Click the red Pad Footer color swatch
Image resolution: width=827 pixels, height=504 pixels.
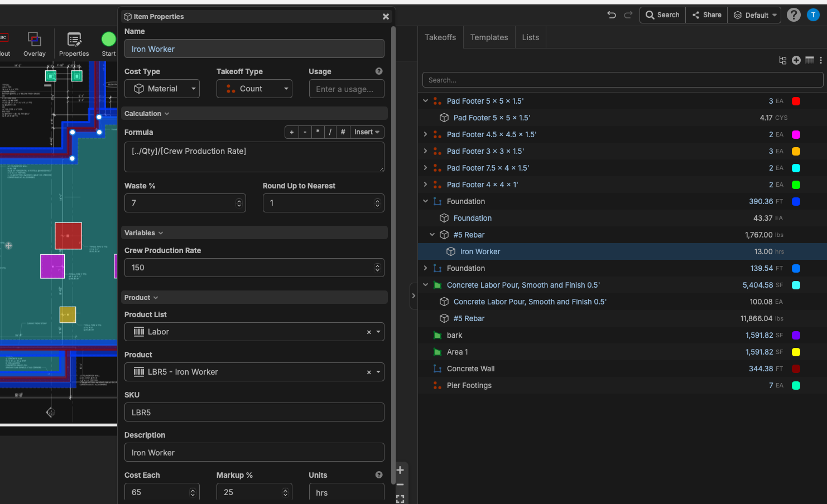point(796,101)
